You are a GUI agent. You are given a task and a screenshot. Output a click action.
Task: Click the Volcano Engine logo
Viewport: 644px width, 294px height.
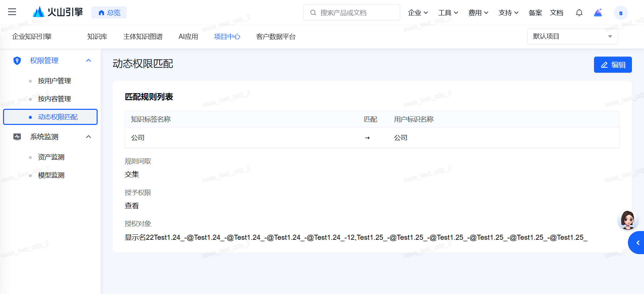(x=58, y=12)
